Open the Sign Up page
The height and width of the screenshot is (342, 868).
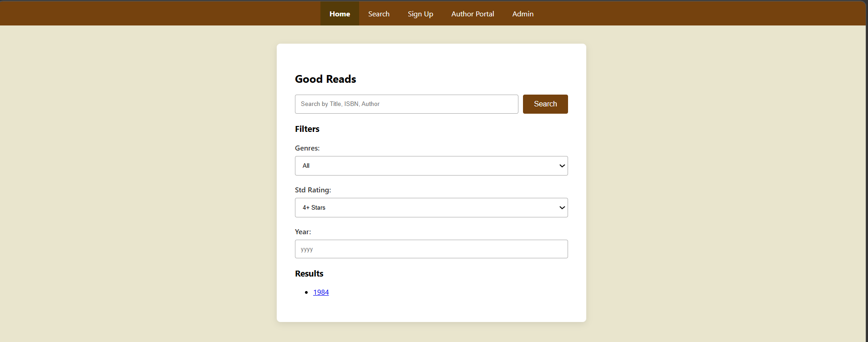click(x=420, y=14)
